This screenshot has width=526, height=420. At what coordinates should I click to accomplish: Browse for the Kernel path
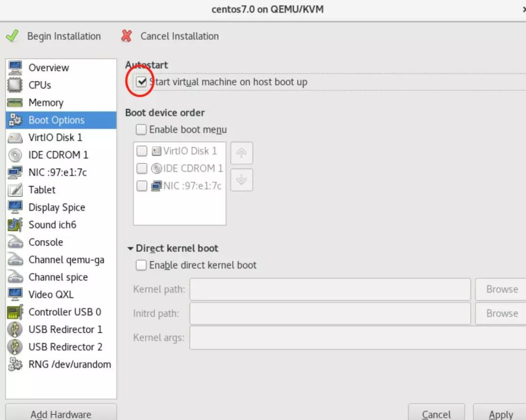(x=501, y=289)
